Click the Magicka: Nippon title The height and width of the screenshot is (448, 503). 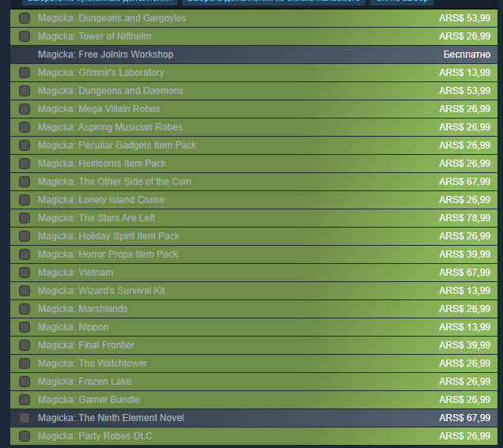(x=73, y=327)
